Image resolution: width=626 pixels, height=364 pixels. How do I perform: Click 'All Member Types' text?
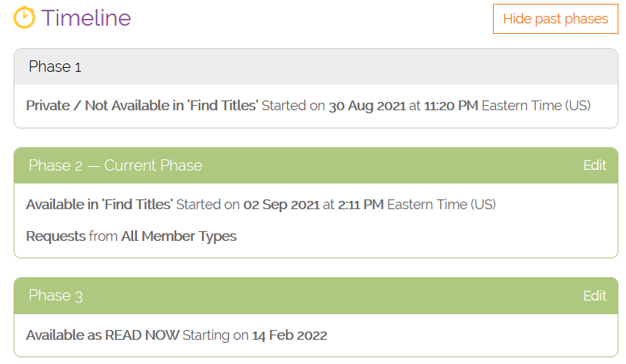(x=178, y=236)
